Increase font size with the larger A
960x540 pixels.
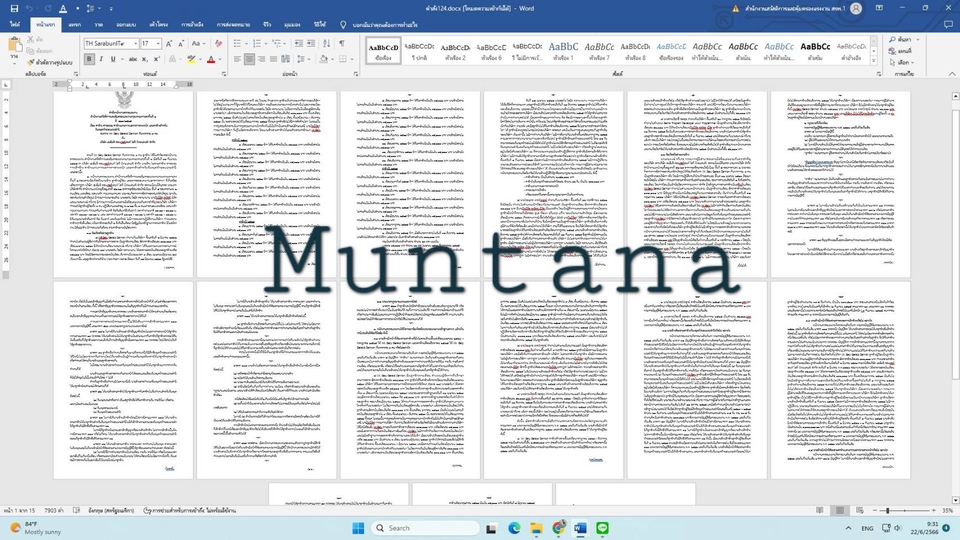169,43
